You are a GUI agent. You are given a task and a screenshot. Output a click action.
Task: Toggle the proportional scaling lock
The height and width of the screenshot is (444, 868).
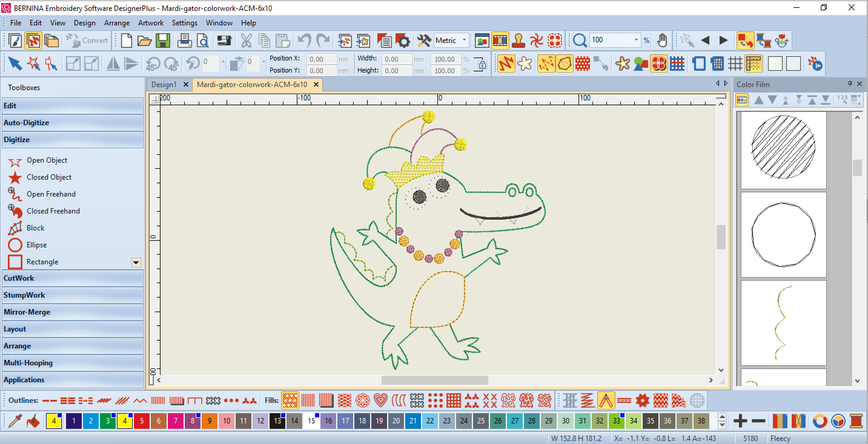[x=482, y=64]
